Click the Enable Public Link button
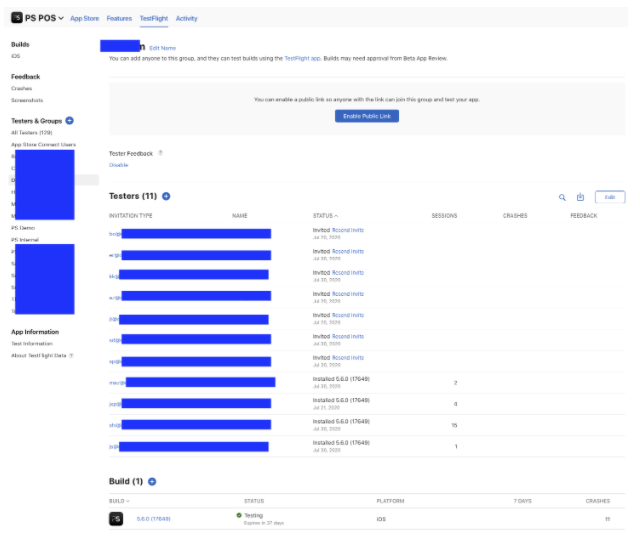This screenshot has height=543, width=640. coord(367,116)
